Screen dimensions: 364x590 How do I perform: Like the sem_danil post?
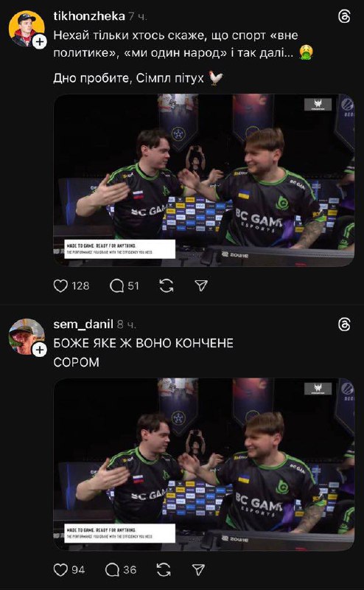tap(60, 569)
